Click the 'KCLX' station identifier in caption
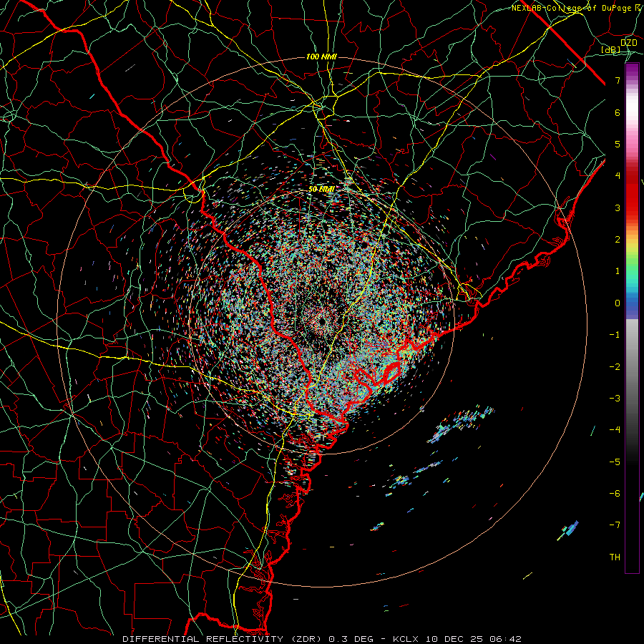This screenshot has height=644, width=644. point(404,639)
